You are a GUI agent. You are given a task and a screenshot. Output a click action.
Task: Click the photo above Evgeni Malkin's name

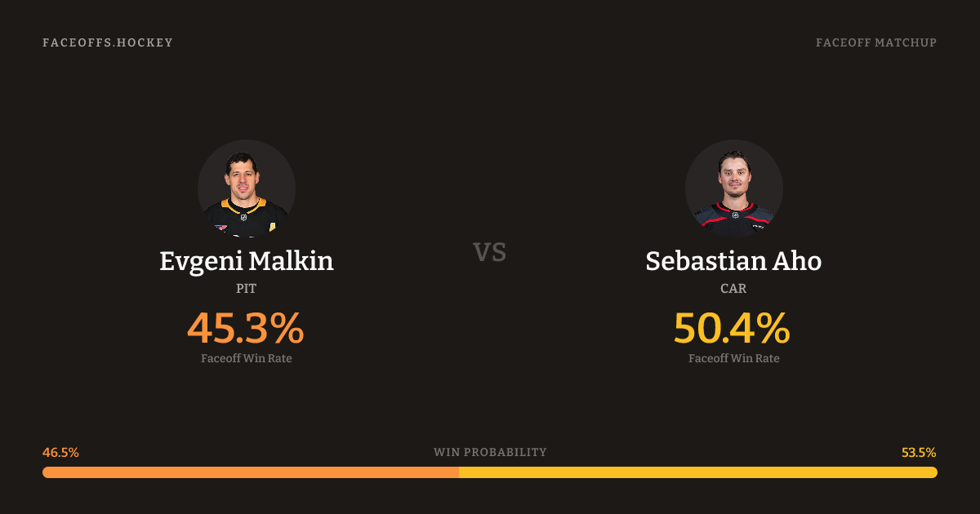click(x=247, y=188)
